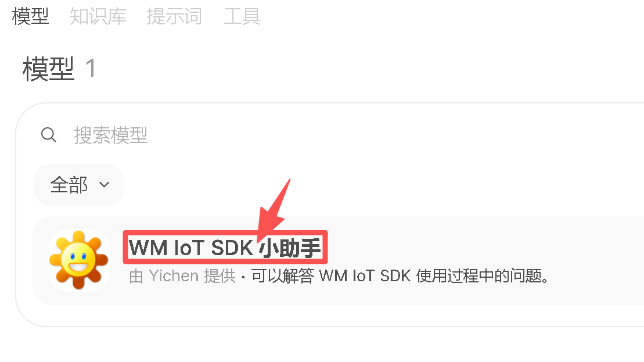Open the sunflower smiley model avatar

tap(79, 260)
